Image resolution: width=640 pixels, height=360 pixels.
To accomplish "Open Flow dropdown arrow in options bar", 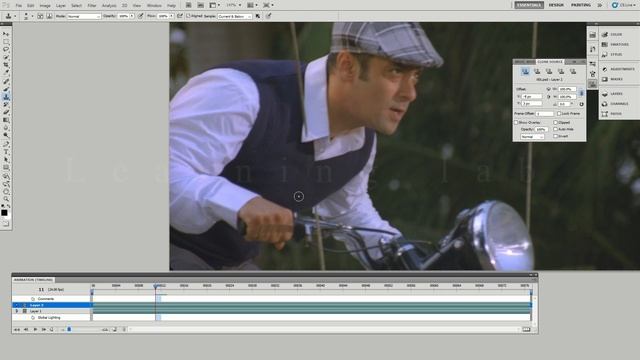I will [171, 16].
